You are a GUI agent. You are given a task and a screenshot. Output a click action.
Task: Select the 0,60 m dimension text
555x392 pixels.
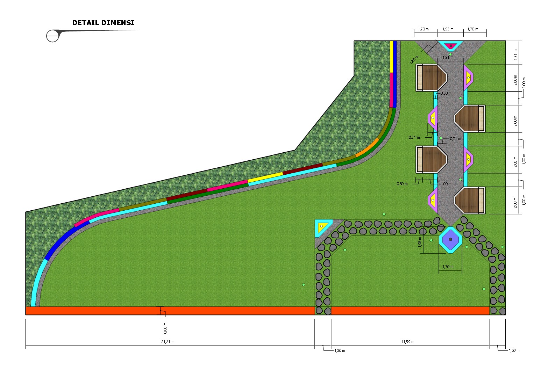tap(165, 328)
